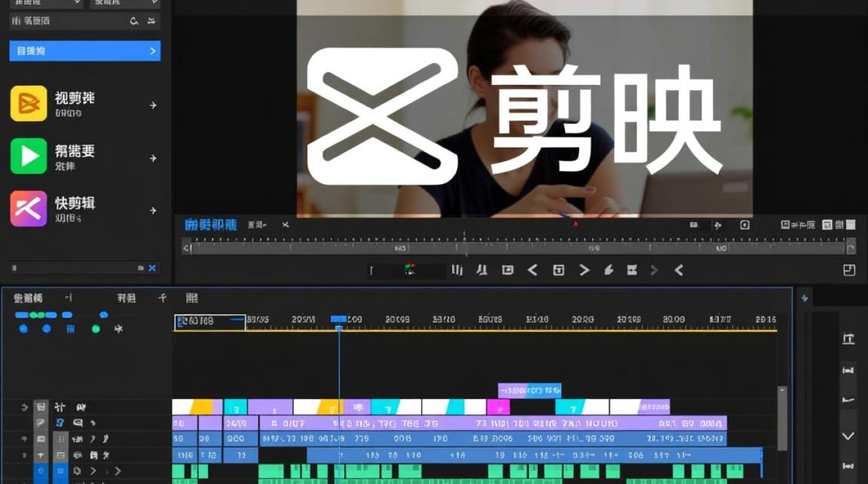Step back using the white left chevron in transport
868x484 pixels.
pyautogui.click(x=533, y=270)
